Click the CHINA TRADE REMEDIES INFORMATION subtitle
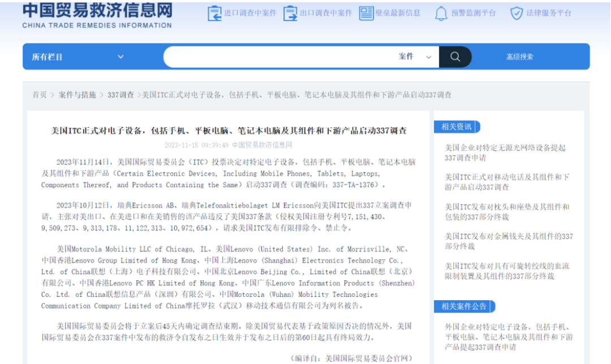 pyautogui.click(x=97, y=25)
